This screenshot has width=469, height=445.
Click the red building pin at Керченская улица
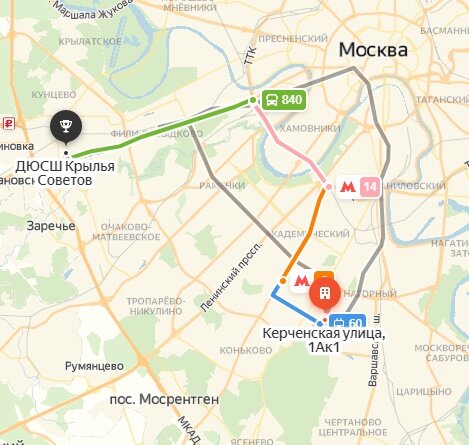325,295
